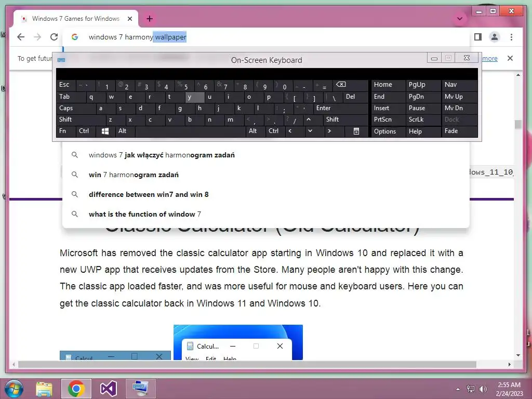Select suggestion 'win 7 harmonogram zadań'

(x=265, y=175)
